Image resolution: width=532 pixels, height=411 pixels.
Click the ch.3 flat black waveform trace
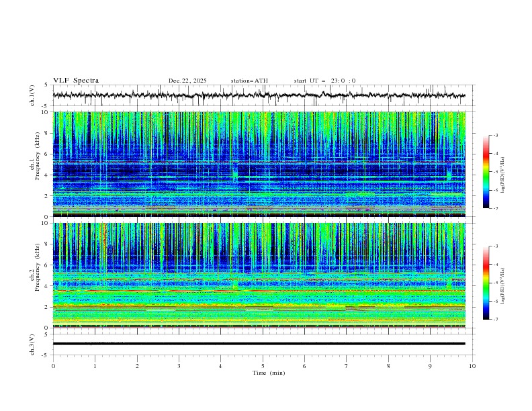click(x=259, y=344)
